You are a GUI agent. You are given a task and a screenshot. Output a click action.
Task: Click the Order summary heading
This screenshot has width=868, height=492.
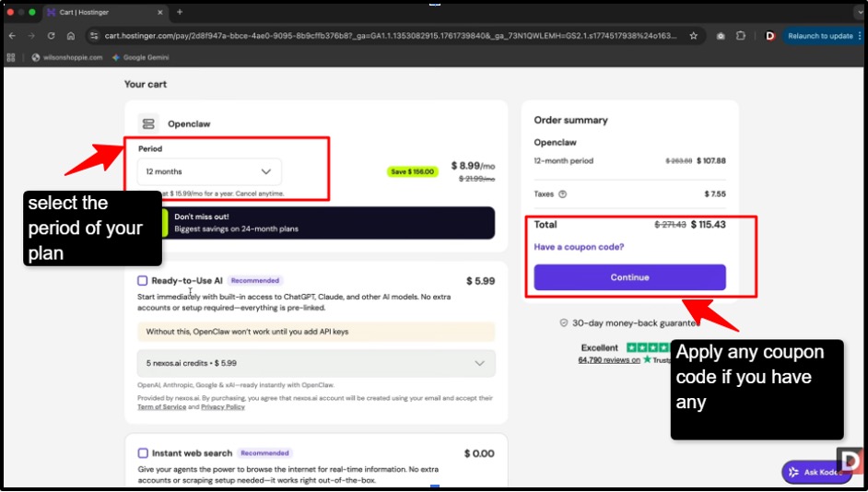click(x=570, y=120)
